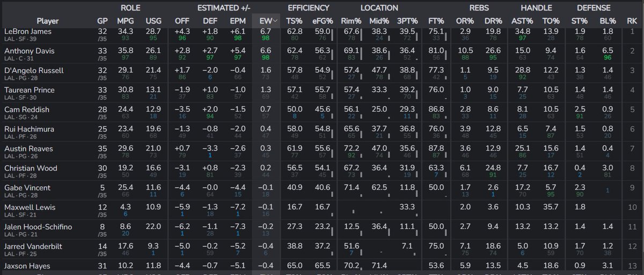This screenshot has height=275, width=644.
Task: Open D'Angelo Russell player page
Action: coord(34,70)
